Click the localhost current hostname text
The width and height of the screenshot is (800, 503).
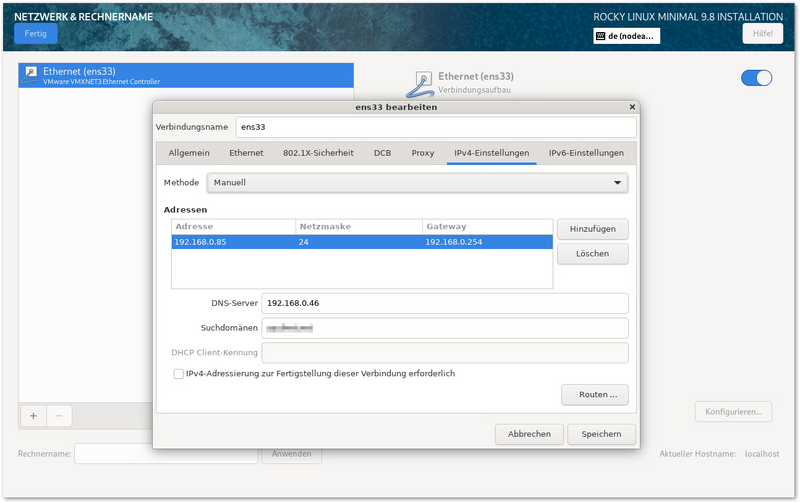pos(762,454)
